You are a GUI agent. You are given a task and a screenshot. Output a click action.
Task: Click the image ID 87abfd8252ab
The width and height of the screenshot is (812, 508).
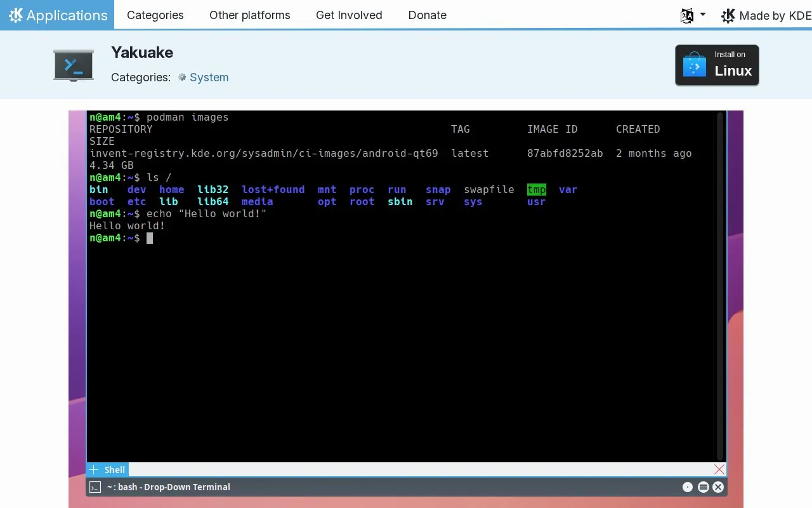[x=565, y=154]
